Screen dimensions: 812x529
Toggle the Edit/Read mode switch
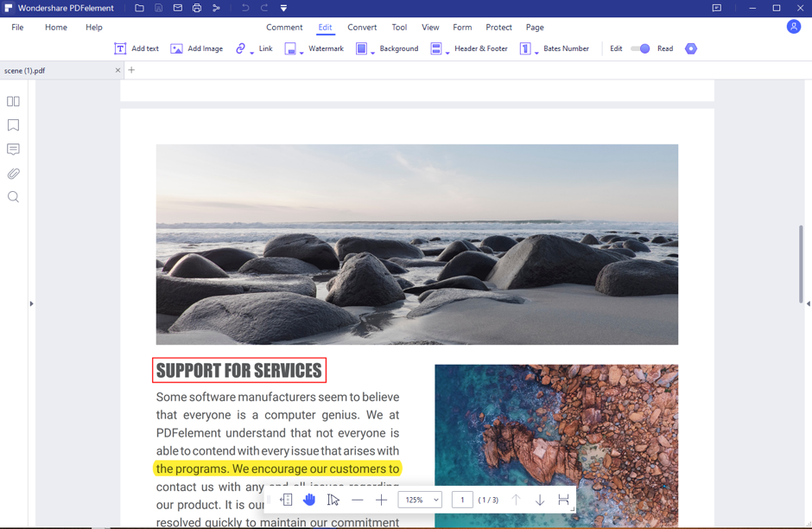640,48
